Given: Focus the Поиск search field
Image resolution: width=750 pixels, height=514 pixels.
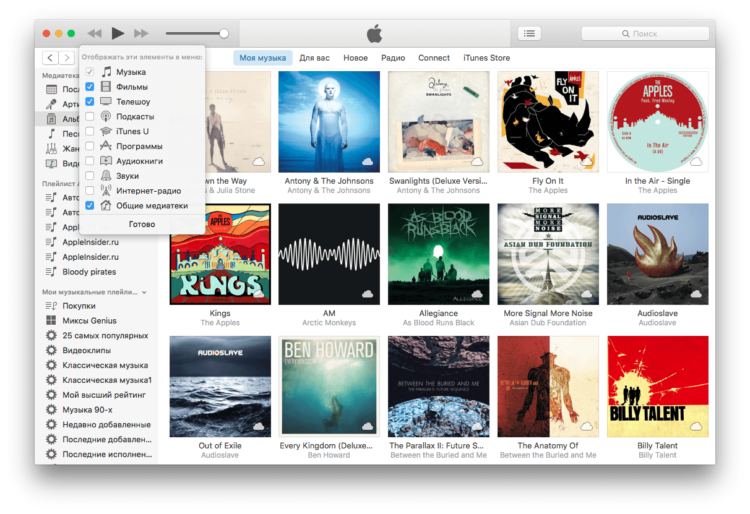Looking at the screenshot, I should [x=645, y=33].
